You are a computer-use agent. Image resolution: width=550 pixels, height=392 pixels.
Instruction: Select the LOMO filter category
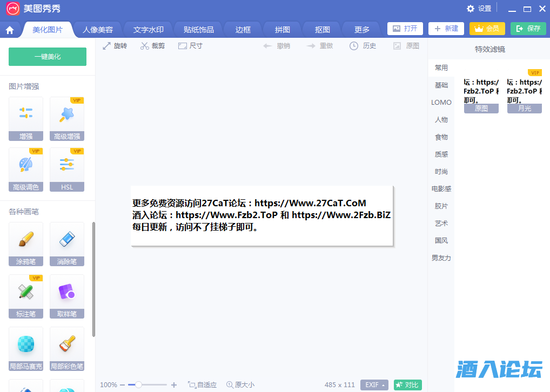point(441,103)
